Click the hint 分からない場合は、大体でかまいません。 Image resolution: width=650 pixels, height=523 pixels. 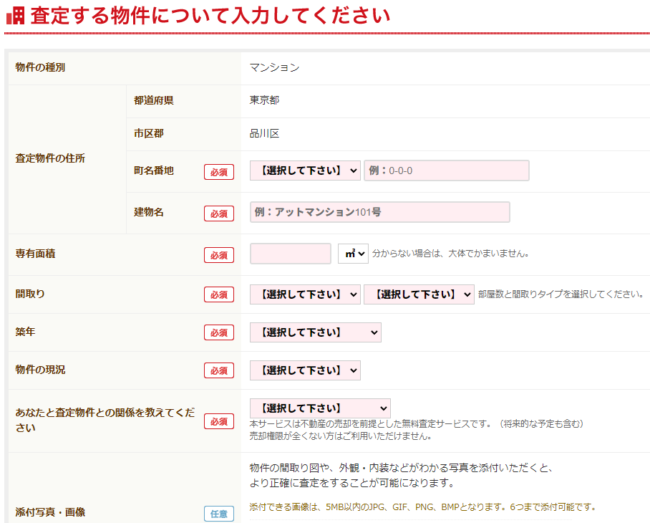[x=451, y=253]
